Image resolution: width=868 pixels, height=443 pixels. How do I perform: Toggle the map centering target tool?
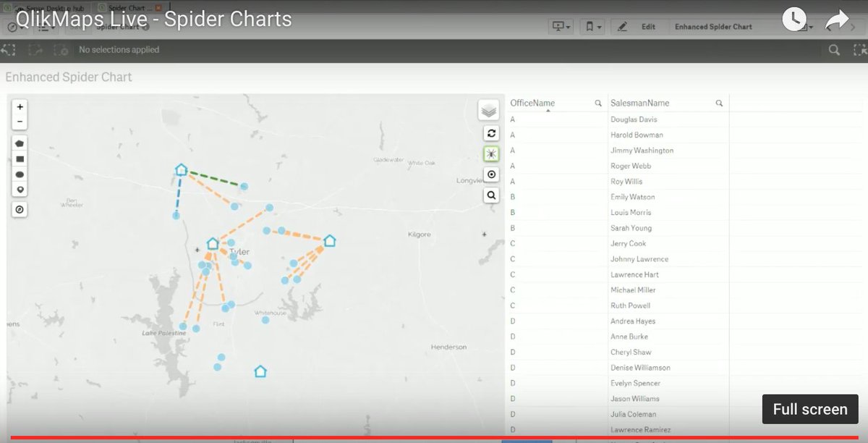pyautogui.click(x=490, y=174)
